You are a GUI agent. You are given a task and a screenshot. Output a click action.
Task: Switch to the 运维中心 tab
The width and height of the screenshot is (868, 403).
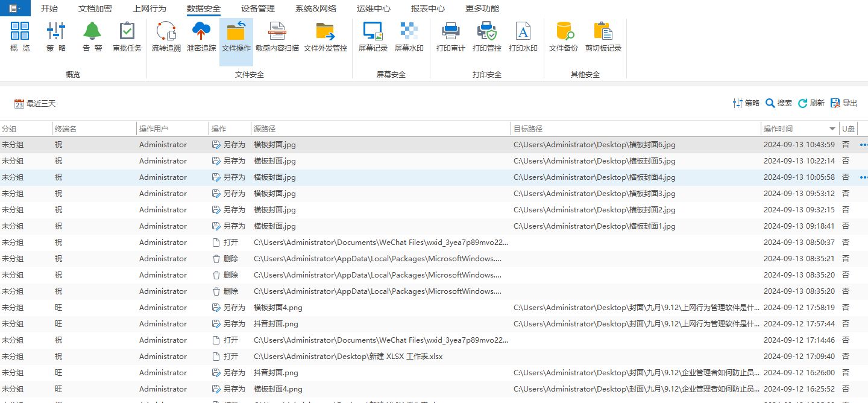pos(374,8)
